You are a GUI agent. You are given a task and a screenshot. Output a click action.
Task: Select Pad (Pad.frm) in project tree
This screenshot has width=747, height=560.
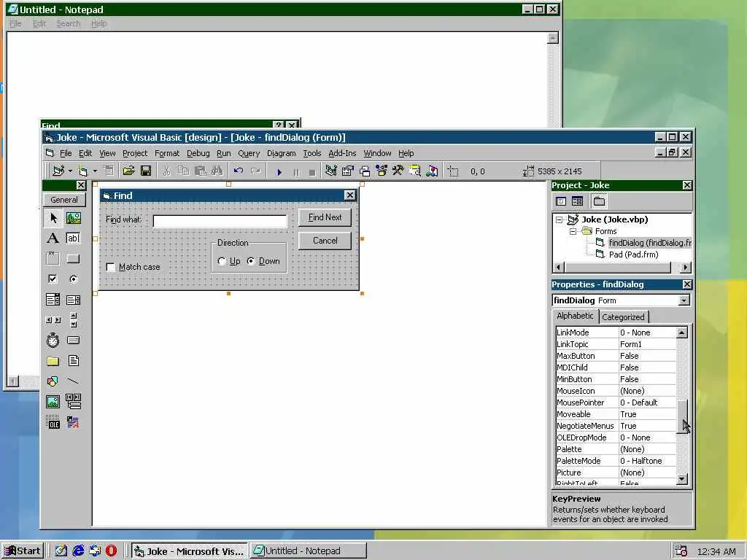[x=633, y=254]
